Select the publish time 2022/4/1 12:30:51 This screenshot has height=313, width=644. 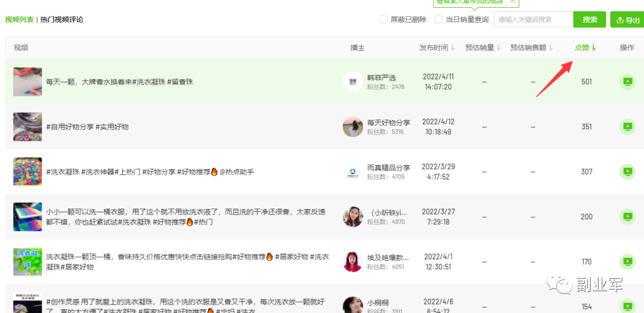click(438, 262)
